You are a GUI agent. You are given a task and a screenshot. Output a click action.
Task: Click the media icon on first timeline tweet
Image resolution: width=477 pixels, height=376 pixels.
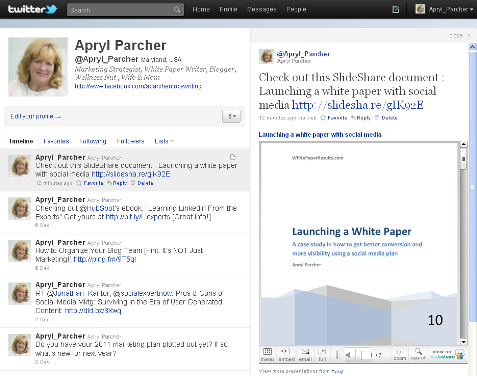[233, 157]
